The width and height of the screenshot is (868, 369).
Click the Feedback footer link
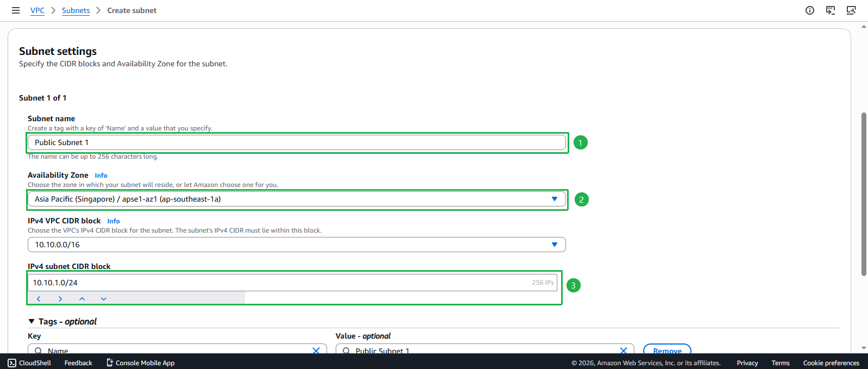click(78, 363)
